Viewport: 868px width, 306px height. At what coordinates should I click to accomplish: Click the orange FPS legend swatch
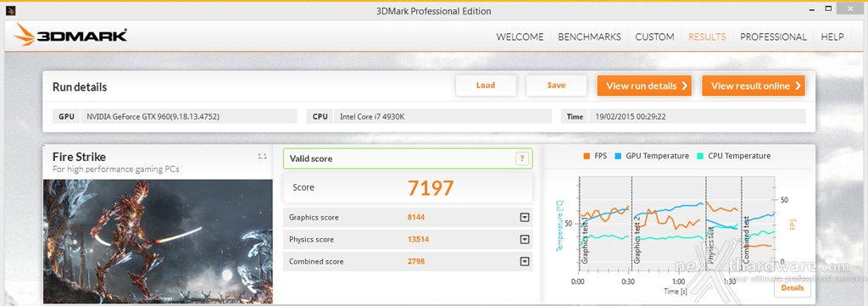tap(587, 156)
